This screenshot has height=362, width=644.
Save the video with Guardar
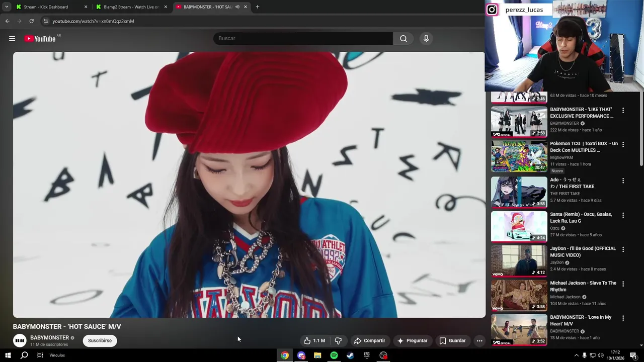click(x=452, y=340)
